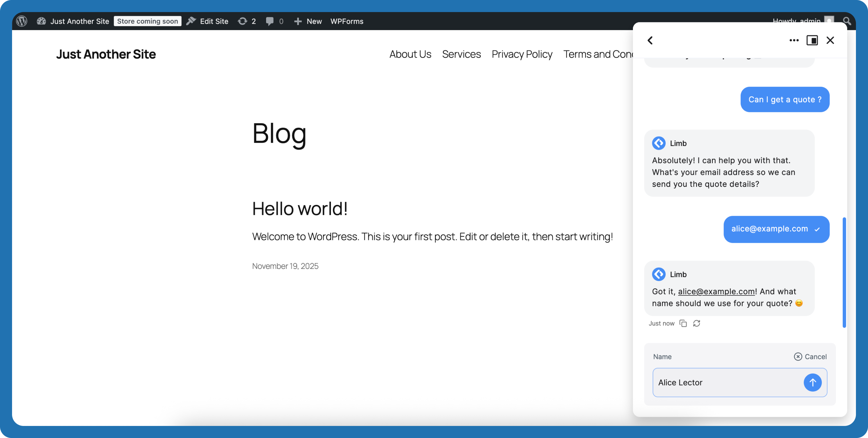This screenshot has height=438, width=868.
Task: Go back with the chat's back chevron
Action: pos(650,40)
